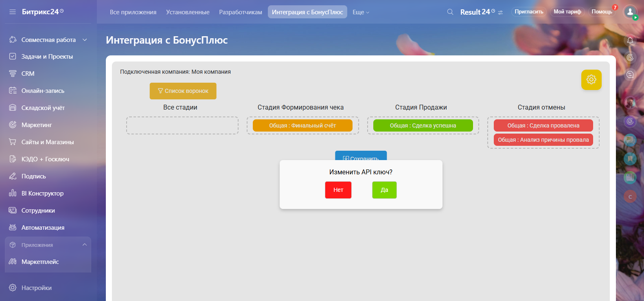This screenshot has width=644, height=301.
Task: Expand the Совместная работа chevron
Action: pyautogui.click(x=85, y=40)
